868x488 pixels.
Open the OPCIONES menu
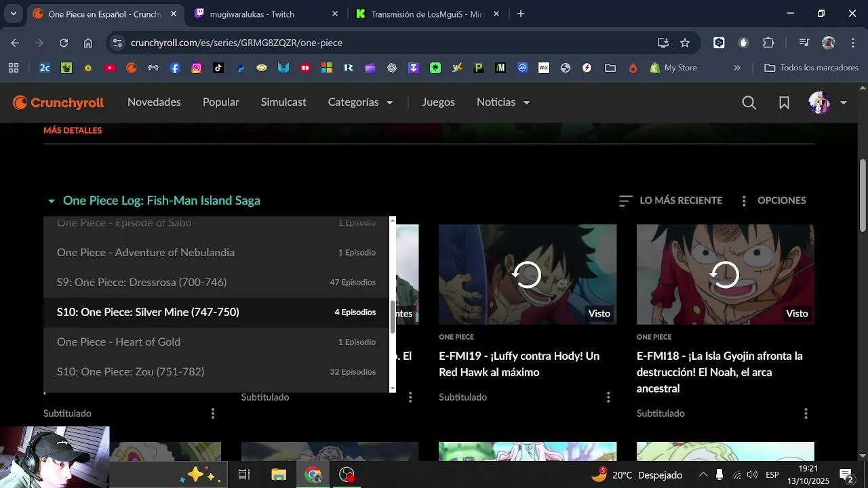pyautogui.click(x=772, y=201)
